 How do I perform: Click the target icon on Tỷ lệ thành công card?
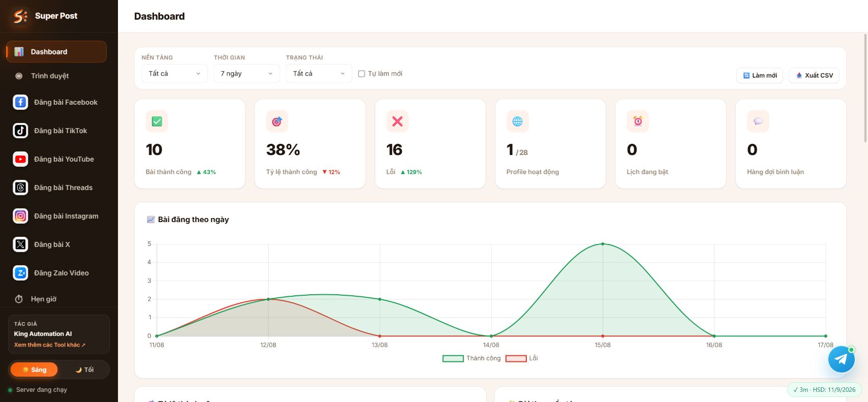point(277,121)
